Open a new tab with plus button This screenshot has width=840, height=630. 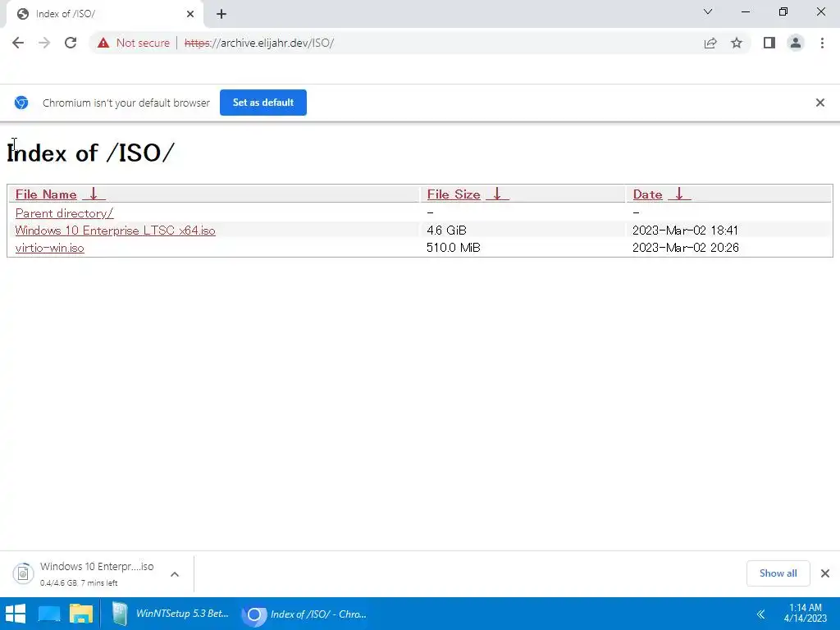coord(221,14)
